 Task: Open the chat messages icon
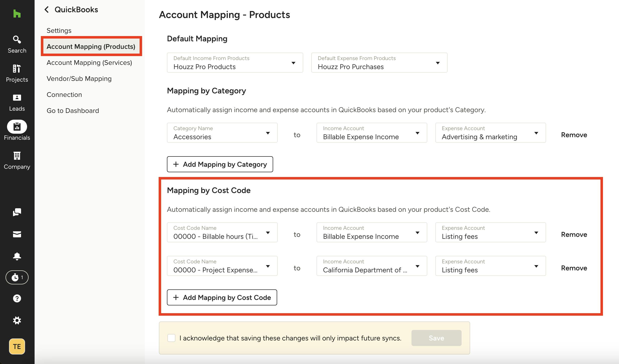coord(17,212)
